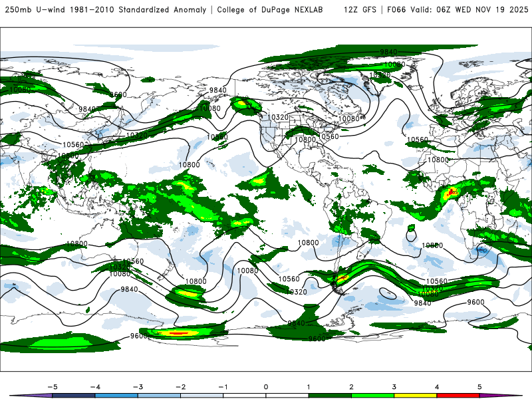Image resolution: width=532 pixels, height=399 pixels.
Task: Select the red 4 to 5 legend swatch
Action: [x=458, y=396]
